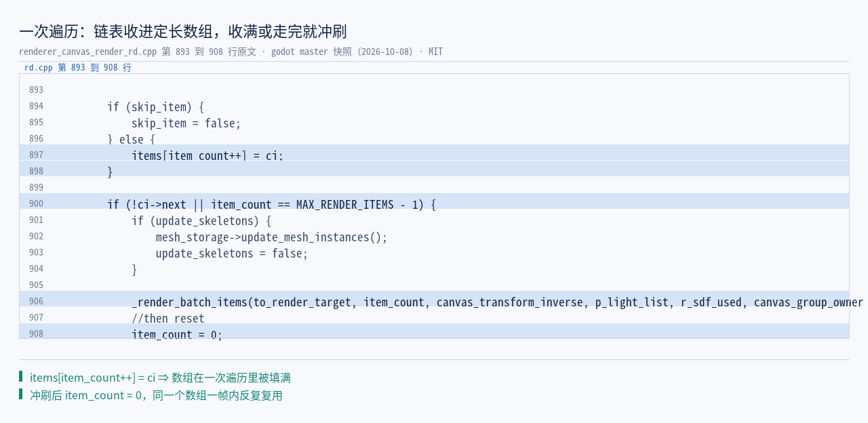Click the subtitle renderer_canvas_render_rd.cpp source line
Screen dimensions: 868x423
click(x=231, y=52)
